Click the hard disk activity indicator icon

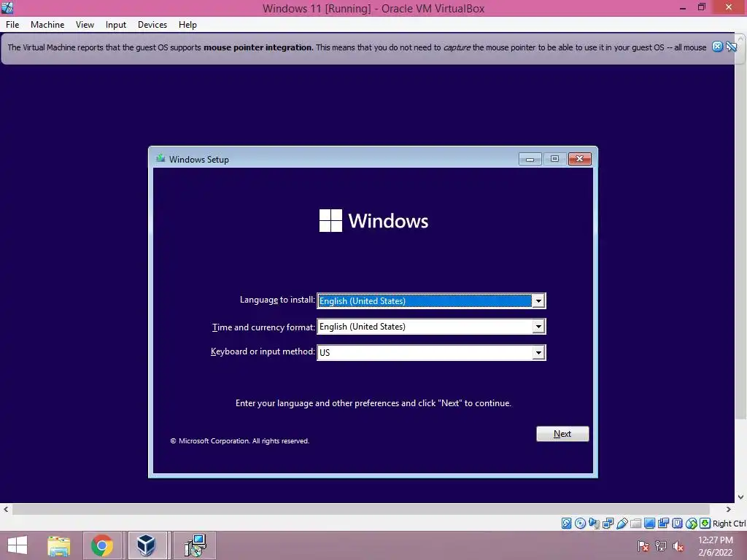pos(566,524)
